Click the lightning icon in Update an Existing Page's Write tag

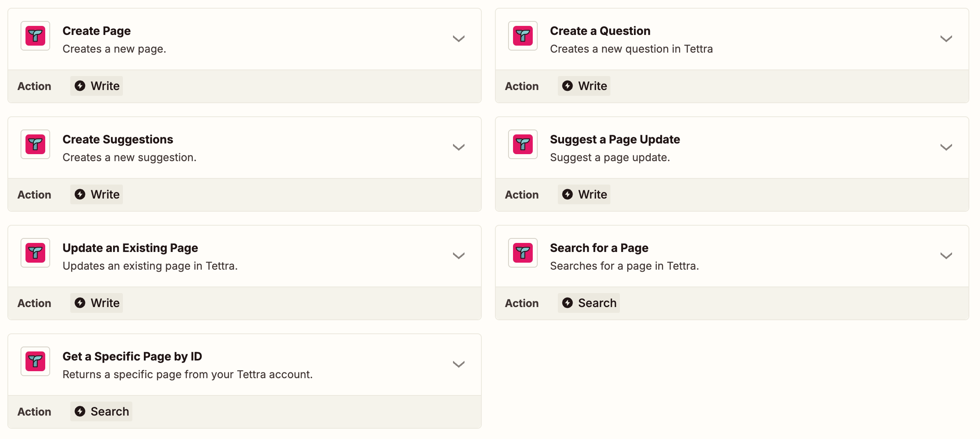click(80, 303)
